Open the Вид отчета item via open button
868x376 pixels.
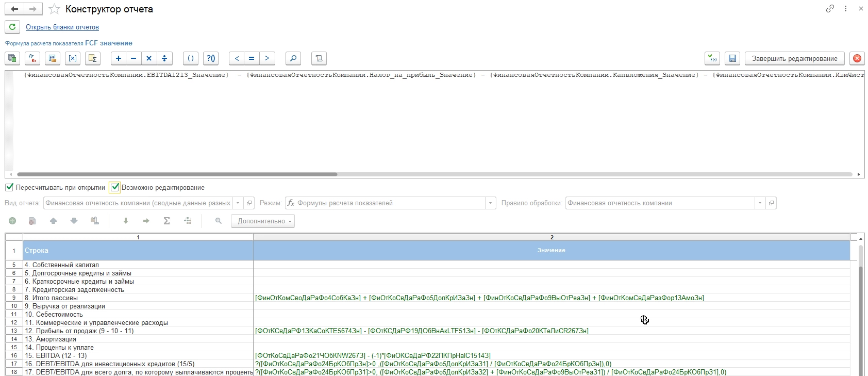(x=249, y=203)
